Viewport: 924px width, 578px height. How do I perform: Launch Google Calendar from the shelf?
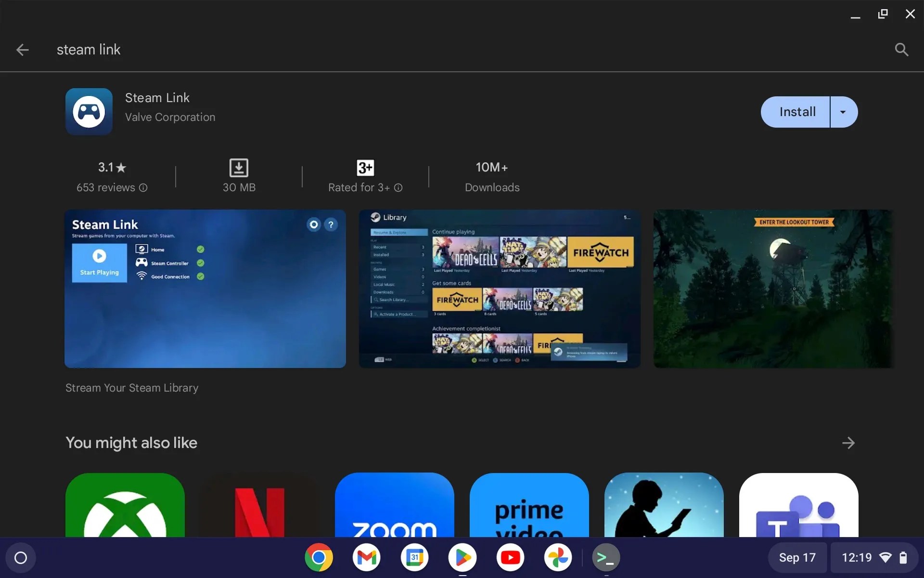point(414,557)
